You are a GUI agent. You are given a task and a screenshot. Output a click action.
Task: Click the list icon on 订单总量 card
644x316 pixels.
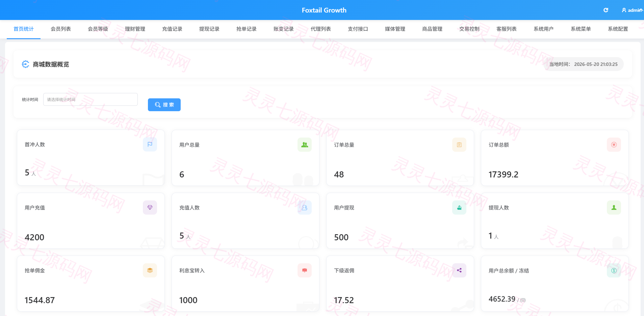click(x=459, y=145)
